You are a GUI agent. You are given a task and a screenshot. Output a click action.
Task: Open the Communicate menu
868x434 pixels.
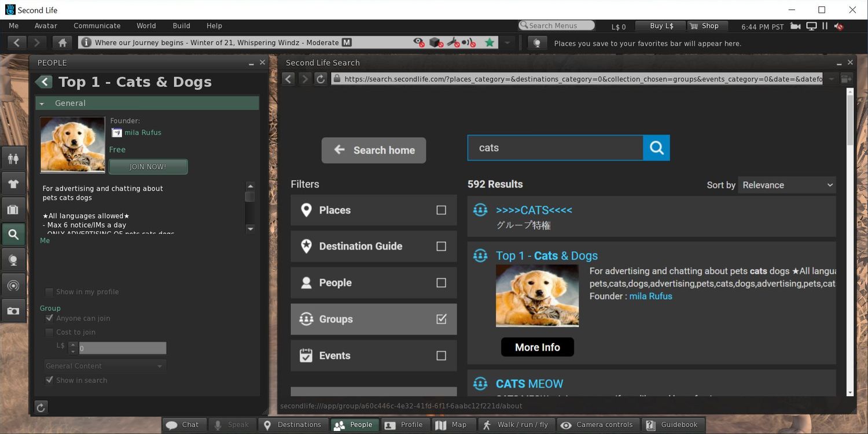97,26
